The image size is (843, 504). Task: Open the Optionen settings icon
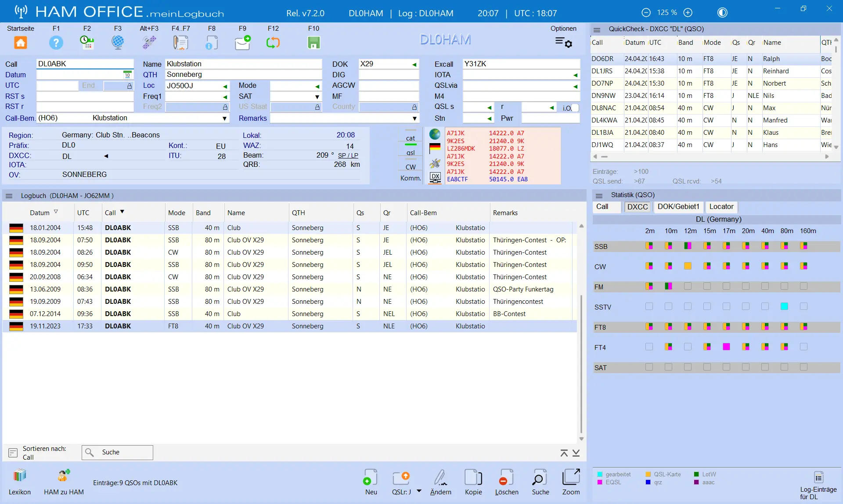[x=564, y=43]
